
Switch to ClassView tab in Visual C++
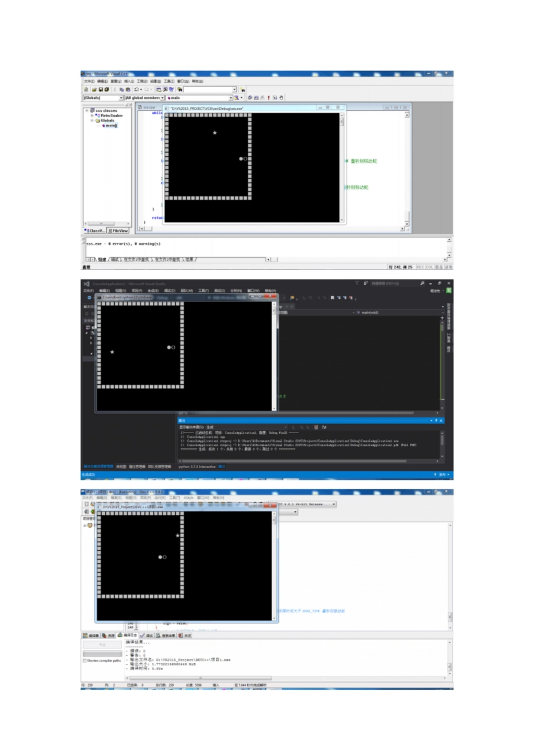coord(94,231)
